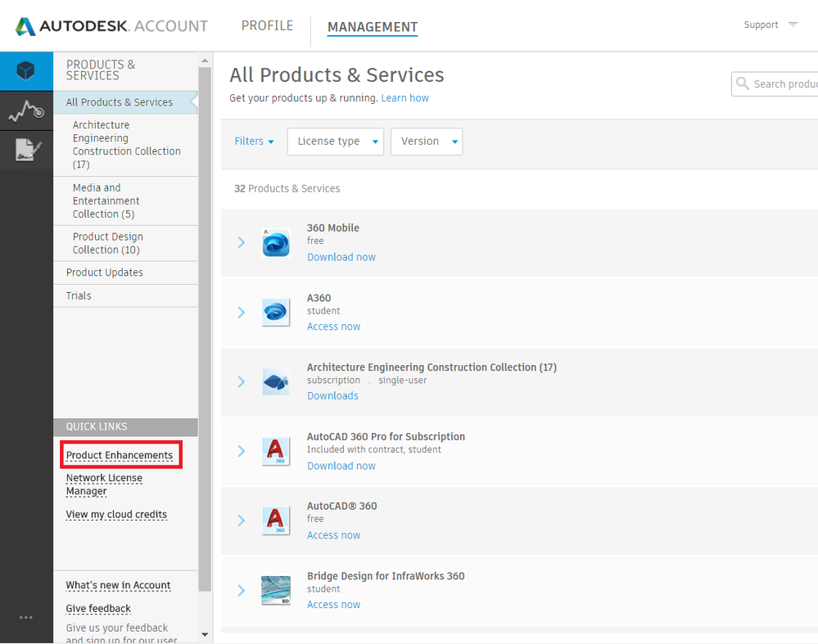This screenshot has width=818, height=644.
Task: Open the License type dropdown
Action: tap(336, 142)
